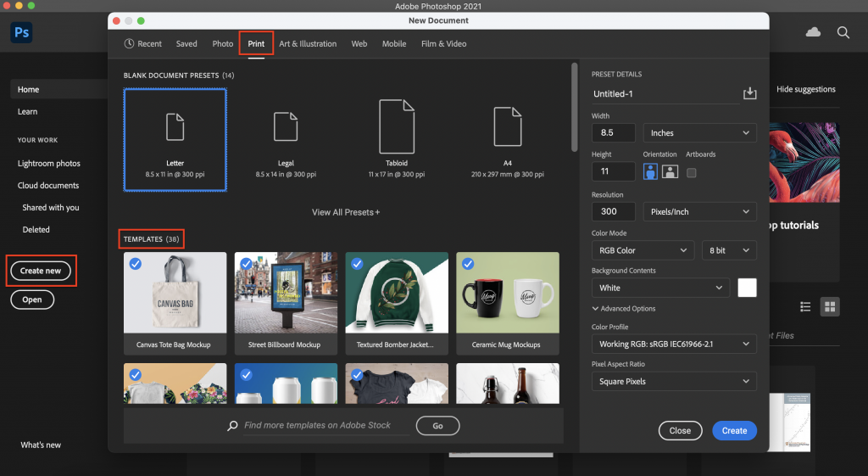This screenshot has width=868, height=476.
Task: Click the white background color swatch
Action: [x=747, y=288]
